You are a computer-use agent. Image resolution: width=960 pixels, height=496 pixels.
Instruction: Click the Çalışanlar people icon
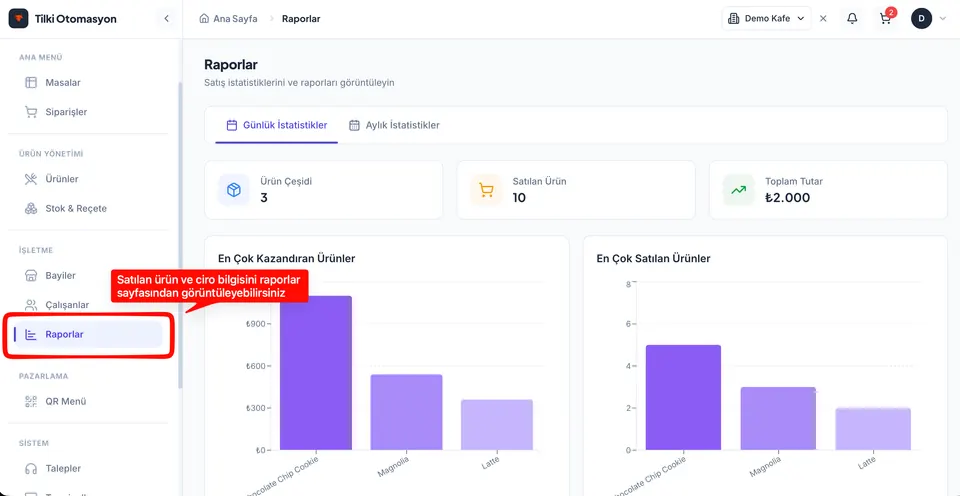pos(31,305)
